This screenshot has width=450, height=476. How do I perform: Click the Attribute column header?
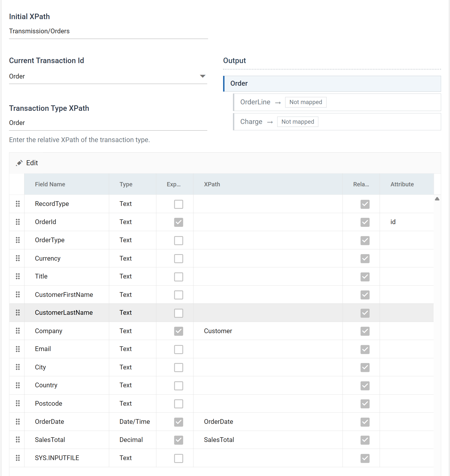(x=407, y=184)
